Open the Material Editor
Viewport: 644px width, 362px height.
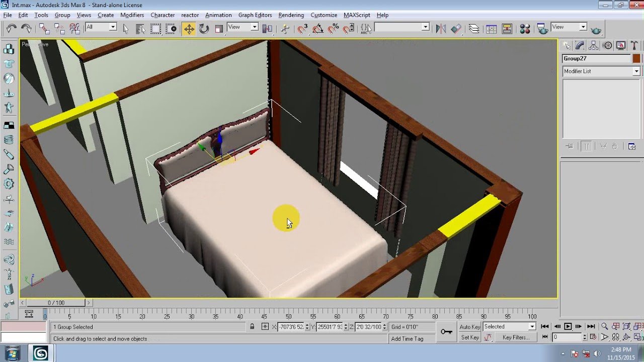coord(525,29)
